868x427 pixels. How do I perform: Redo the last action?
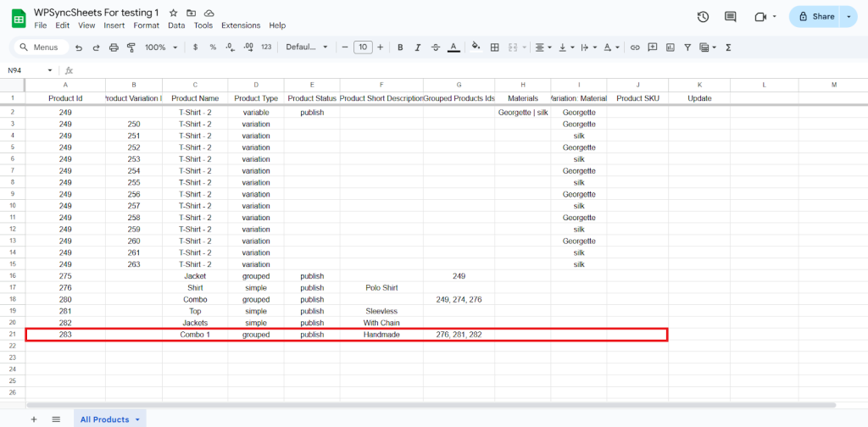point(97,47)
